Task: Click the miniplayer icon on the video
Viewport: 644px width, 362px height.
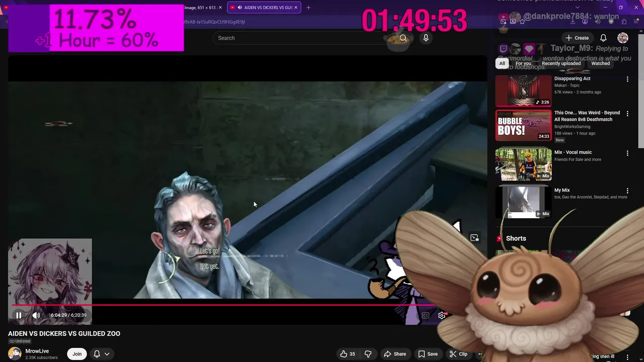Action: [x=474, y=238]
